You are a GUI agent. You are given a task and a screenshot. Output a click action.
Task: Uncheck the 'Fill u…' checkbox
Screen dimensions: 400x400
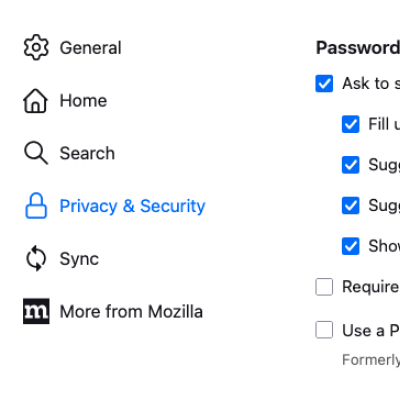point(351,124)
